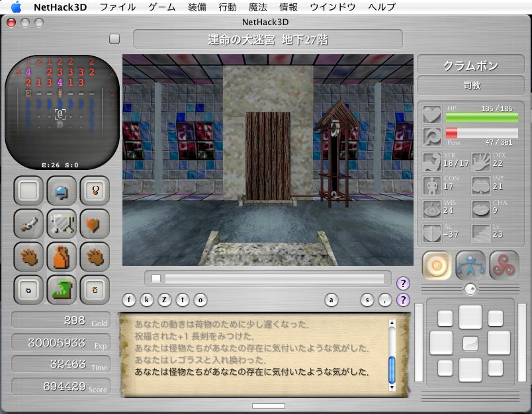Click the heart HP icon
The height and width of the screenshot is (414, 532).
431,114
